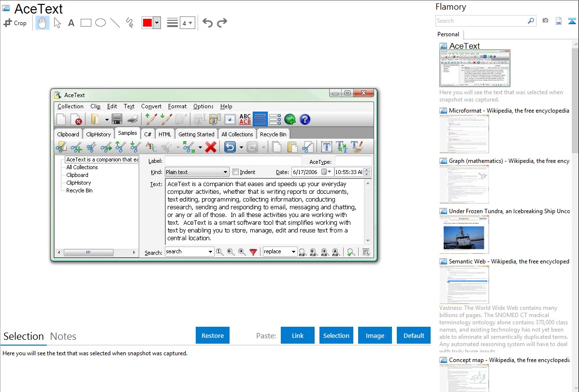
Task: Open the search combo box dropdown
Action: pyautogui.click(x=210, y=252)
